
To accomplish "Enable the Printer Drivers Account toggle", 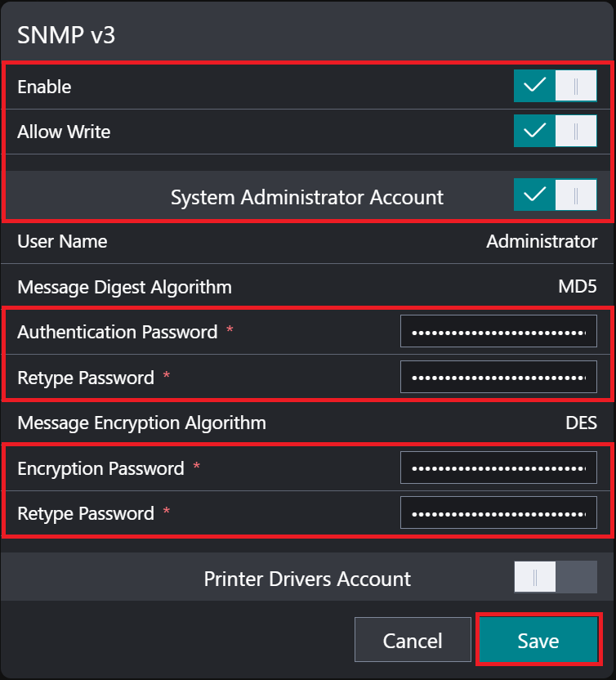I will [555, 579].
